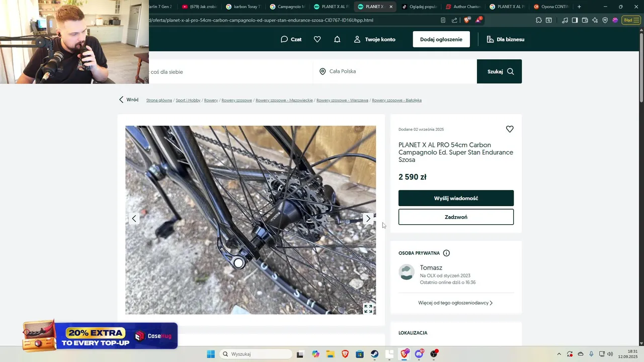Viewport: 644px width, 362px height.
Task: Open the Rowery szosowe breadcrumb
Action: tap(236, 100)
